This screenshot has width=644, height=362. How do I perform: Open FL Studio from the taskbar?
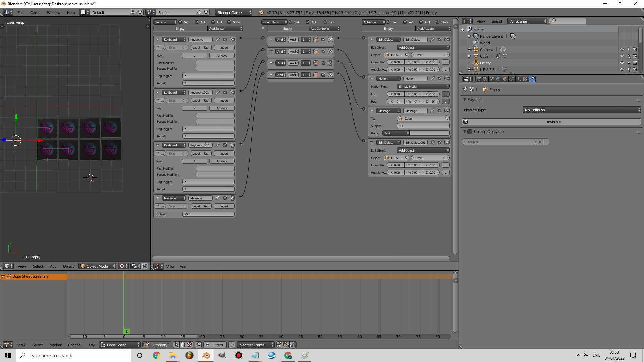pos(189,355)
